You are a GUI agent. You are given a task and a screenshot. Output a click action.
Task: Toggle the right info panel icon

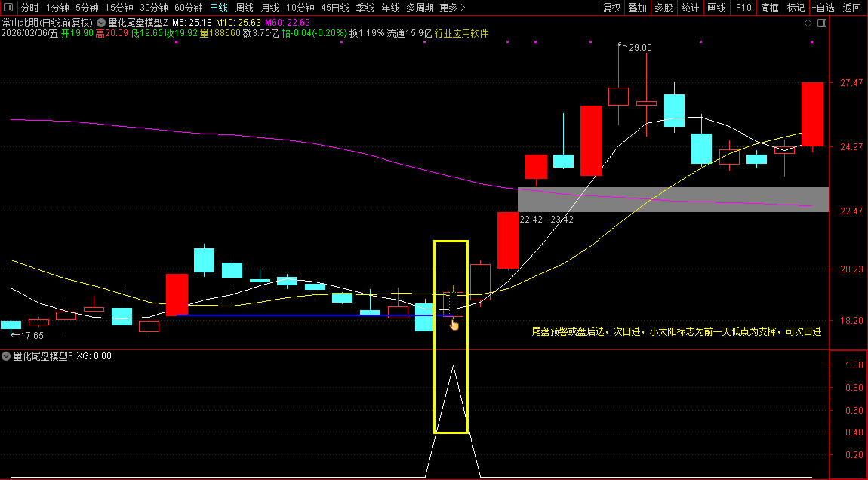coord(822,23)
